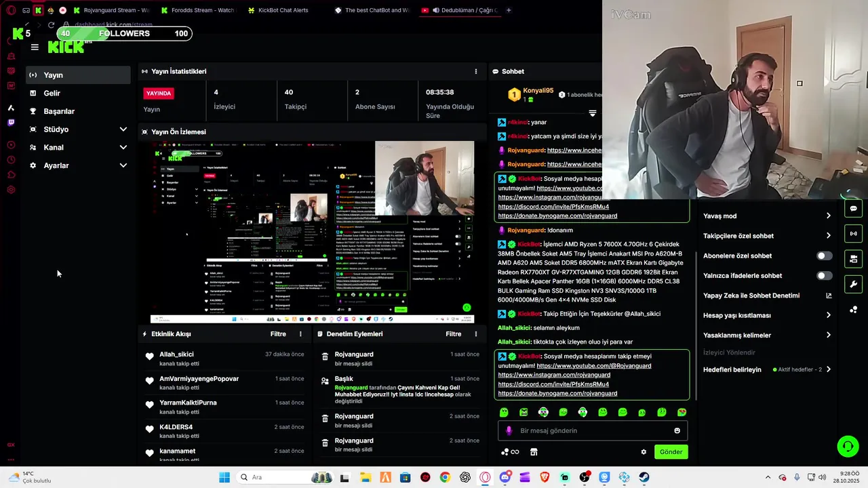Open Yapay Zeka ile Sohbet Denetimi link

[767, 296]
